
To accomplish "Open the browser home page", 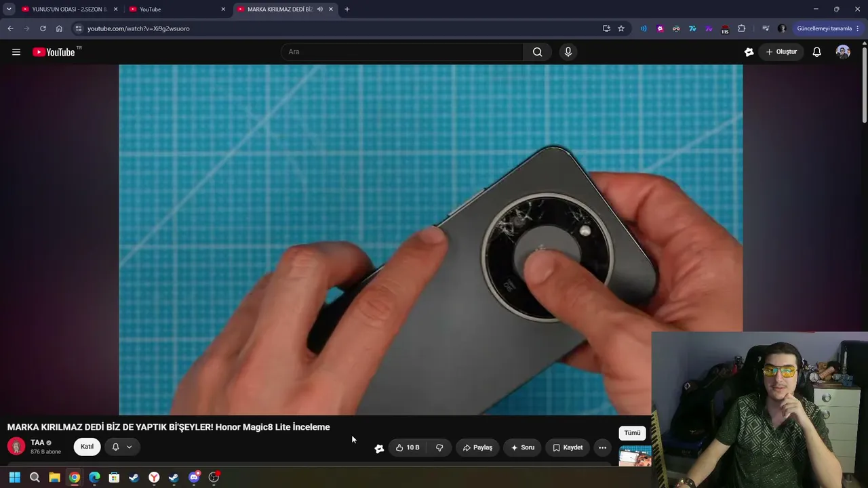I will point(59,28).
